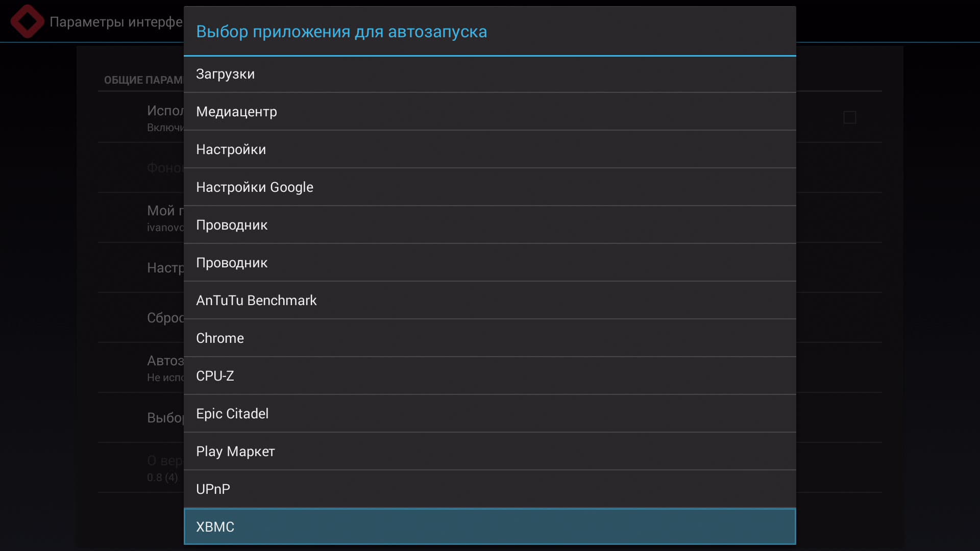Select Проводник entry directly above AnTuTu Benchmark
The image size is (980, 551).
pos(489,263)
